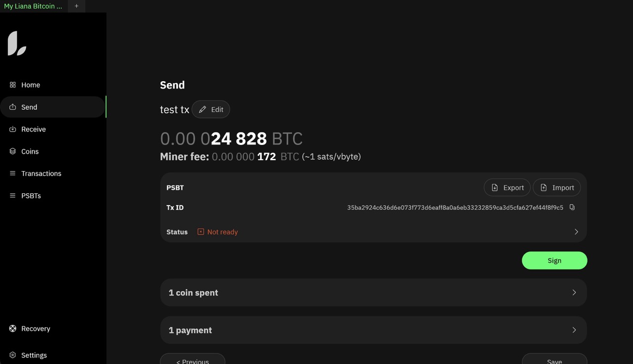
Task: Click the Receive download icon in sidebar
Action: click(x=13, y=129)
